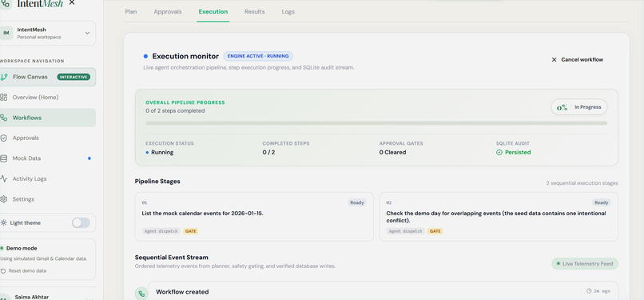Screen dimensions: 644x300
Task: Click the Persisted SQLite audit text
Action: (x=518, y=152)
